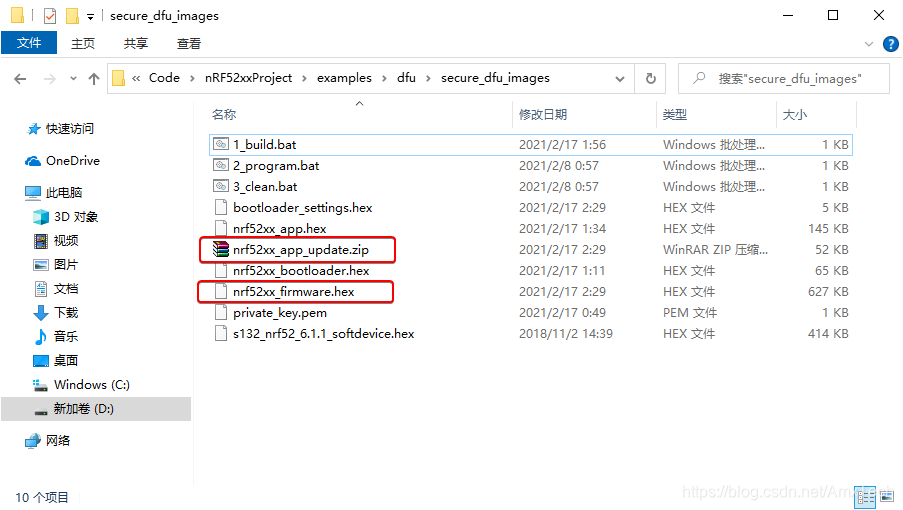Go up one folder level
This screenshot has height=510, width=903.
pos(94,79)
